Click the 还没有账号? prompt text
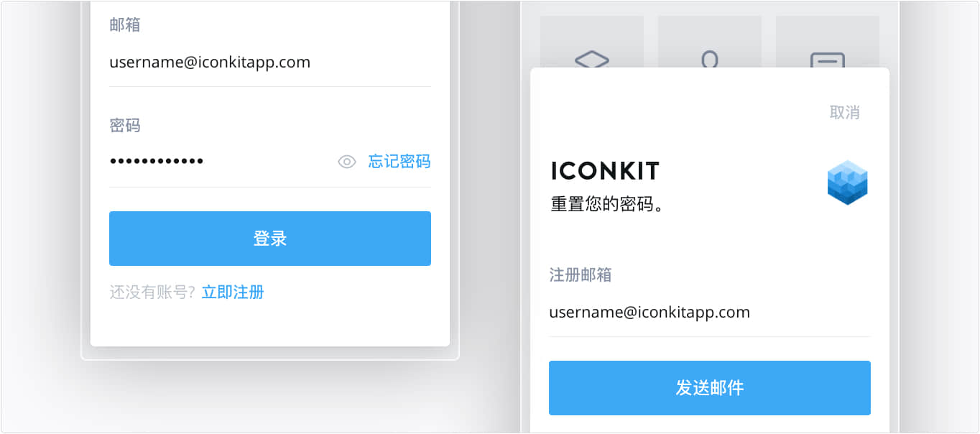This screenshot has width=980, height=434. [152, 292]
